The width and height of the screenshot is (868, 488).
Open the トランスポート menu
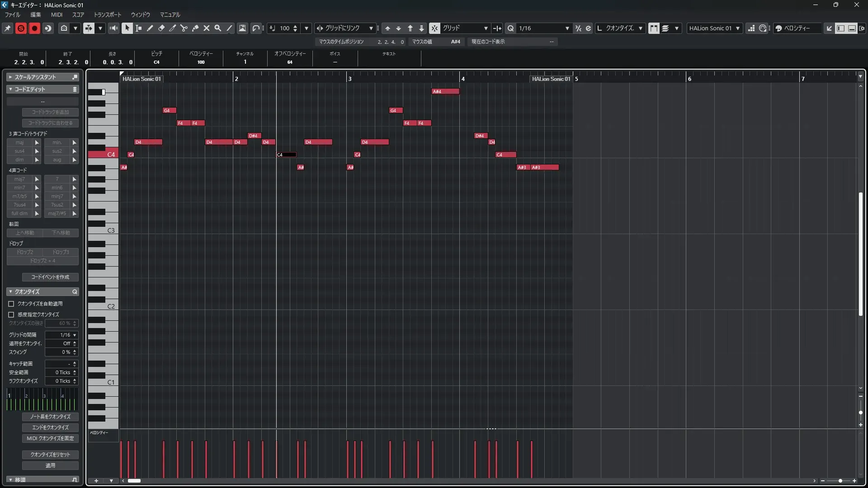pyautogui.click(x=108, y=14)
